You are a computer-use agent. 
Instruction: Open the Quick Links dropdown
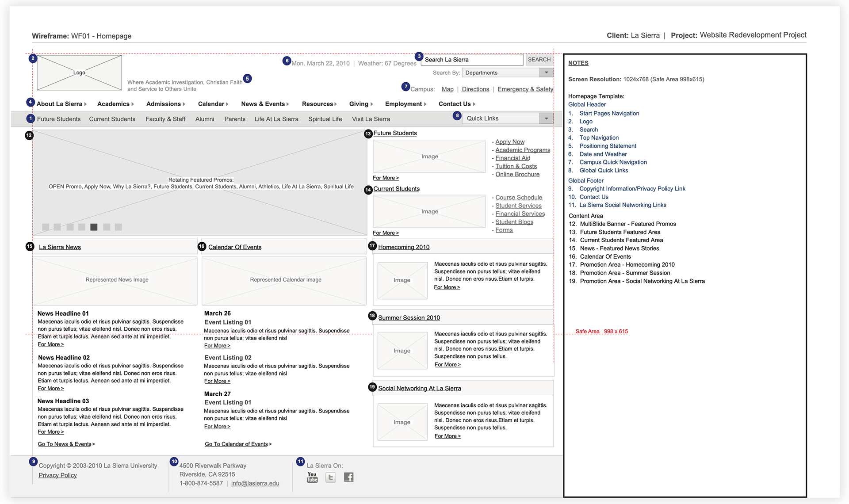(x=508, y=118)
